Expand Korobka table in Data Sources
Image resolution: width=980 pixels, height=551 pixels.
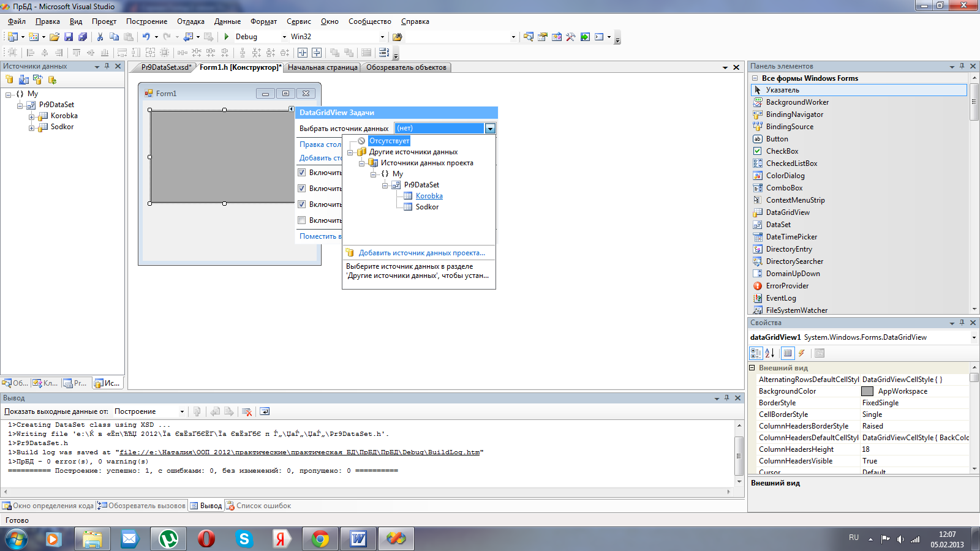pyautogui.click(x=32, y=116)
